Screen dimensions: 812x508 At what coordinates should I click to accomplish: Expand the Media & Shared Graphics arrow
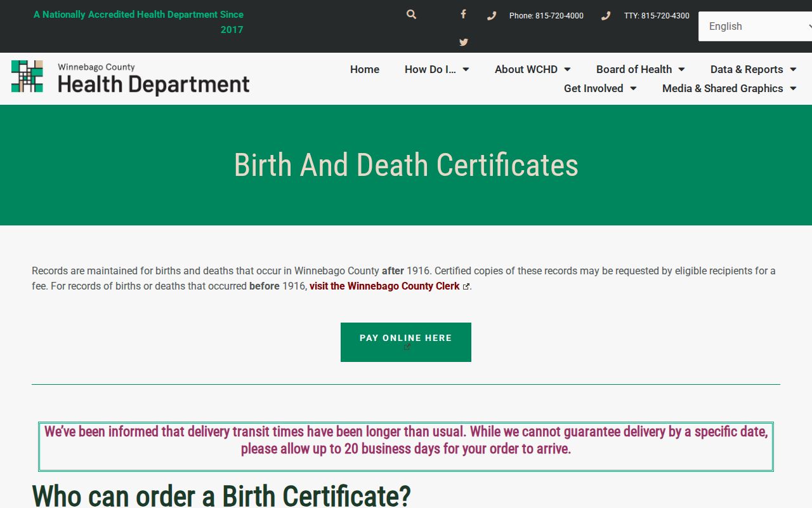[x=793, y=89]
